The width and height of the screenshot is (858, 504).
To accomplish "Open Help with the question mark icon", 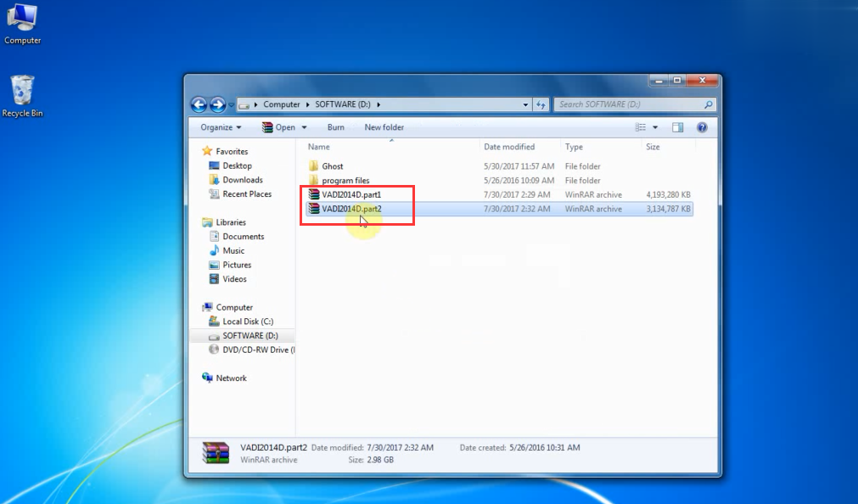I will 702,127.
